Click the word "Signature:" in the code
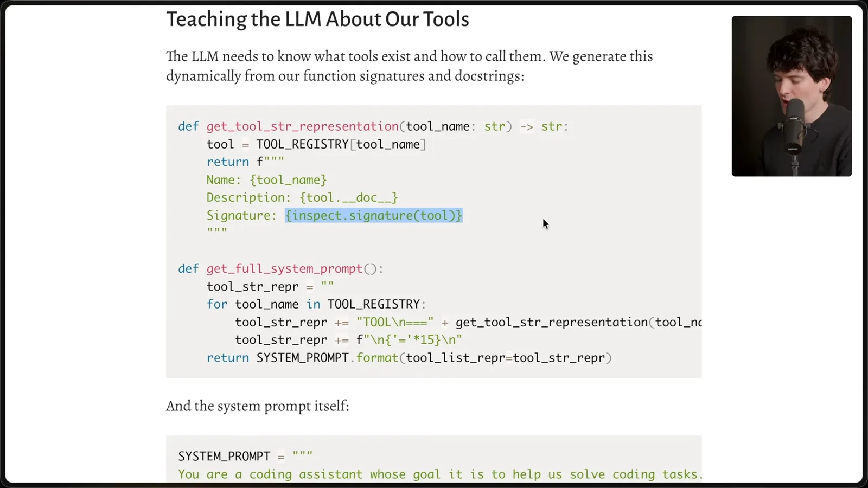 241,215
